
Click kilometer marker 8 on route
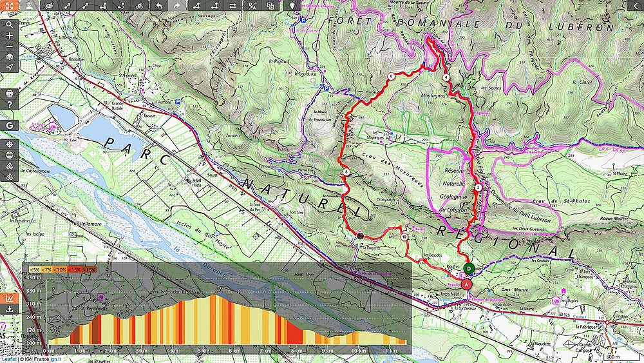[x=346, y=172]
